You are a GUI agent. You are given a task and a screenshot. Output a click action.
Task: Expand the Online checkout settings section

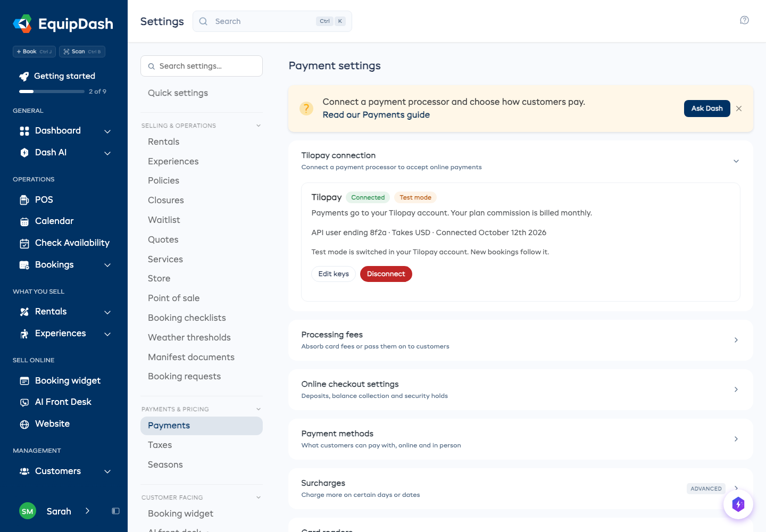coord(521,389)
